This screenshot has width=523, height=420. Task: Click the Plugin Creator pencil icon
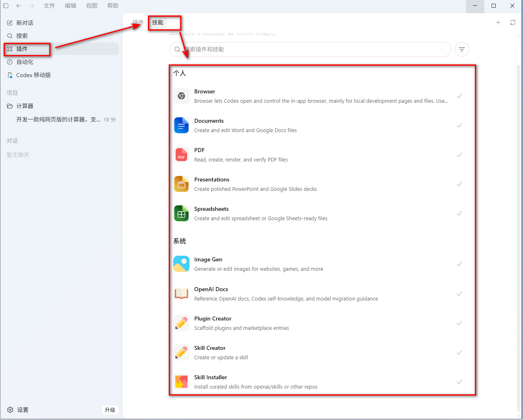tap(181, 323)
